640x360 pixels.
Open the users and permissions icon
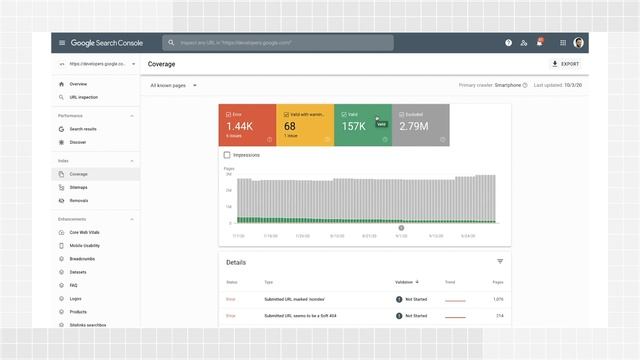click(x=524, y=42)
